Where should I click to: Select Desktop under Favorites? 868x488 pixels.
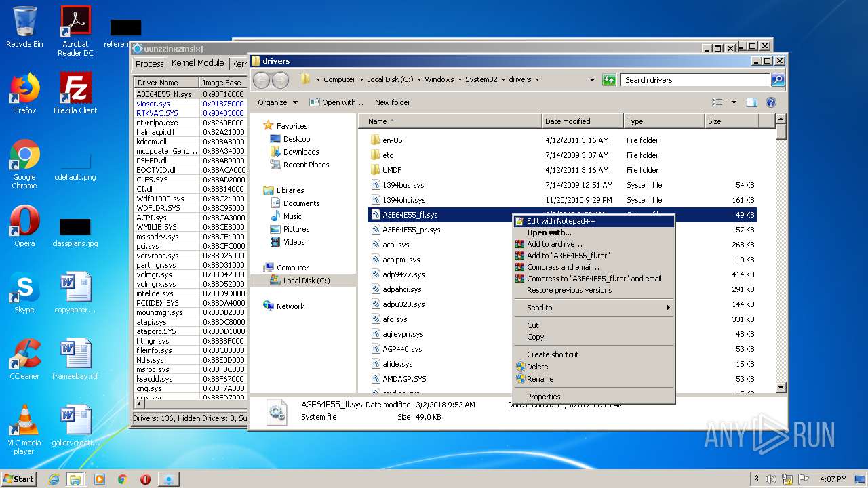(x=296, y=139)
